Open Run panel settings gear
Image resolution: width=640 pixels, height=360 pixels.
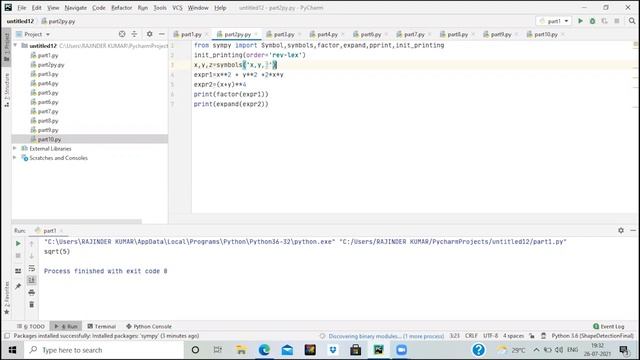(621, 230)
